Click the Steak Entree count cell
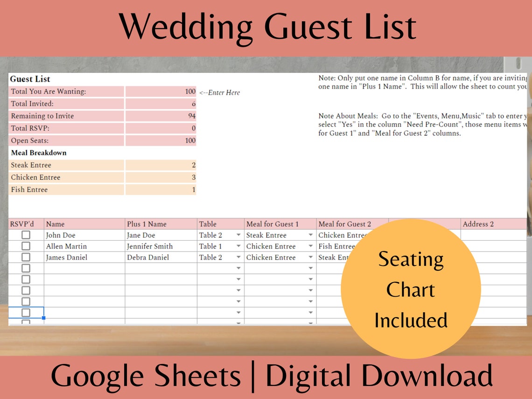Screen dimensions: 532x399 [x=160, y=165]
